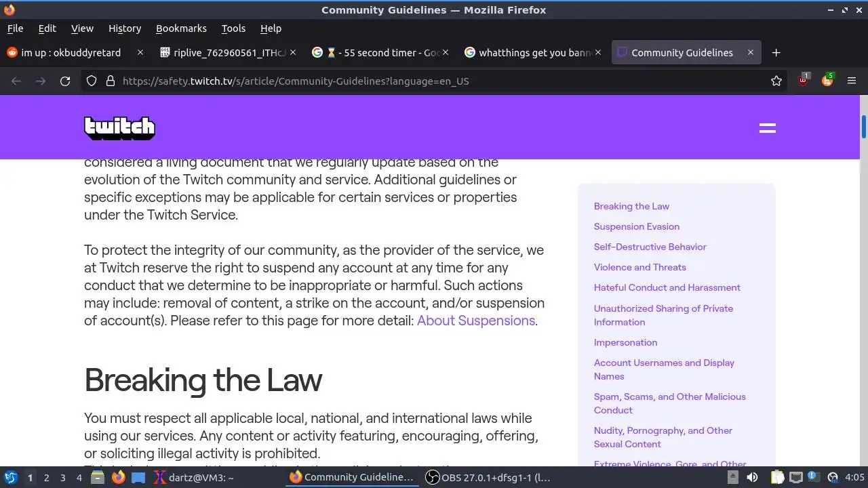Open the Edit menu

(47, 28)
